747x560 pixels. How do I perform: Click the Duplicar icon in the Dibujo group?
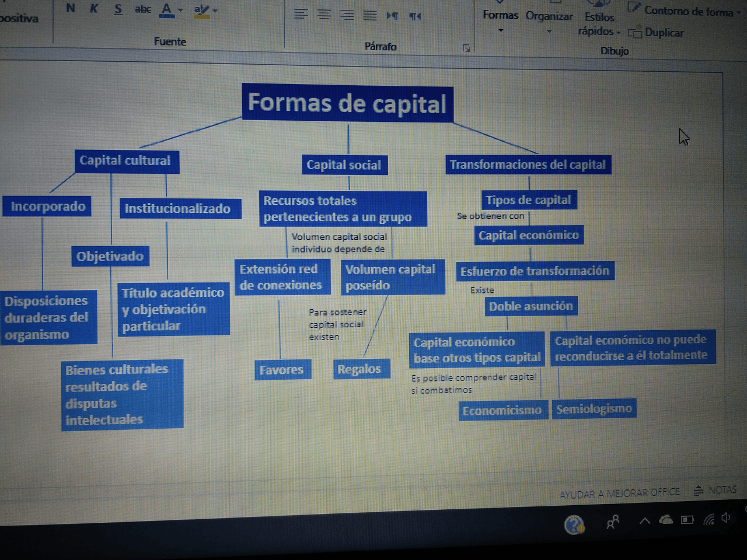[636, 33]
